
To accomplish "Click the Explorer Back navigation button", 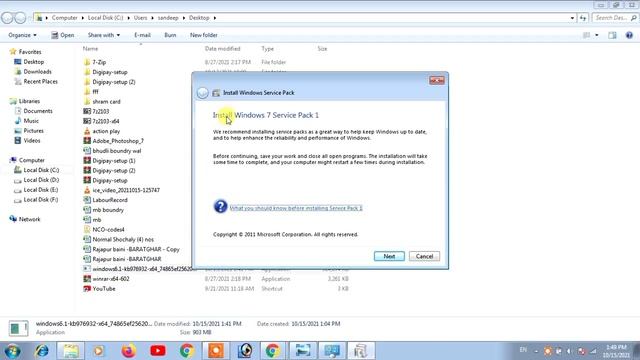I will point(7,18).
